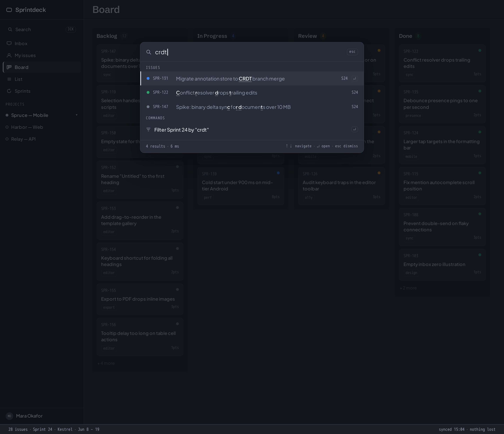Click the perf tag on SPR-139 card

click(x=208, y=198)
